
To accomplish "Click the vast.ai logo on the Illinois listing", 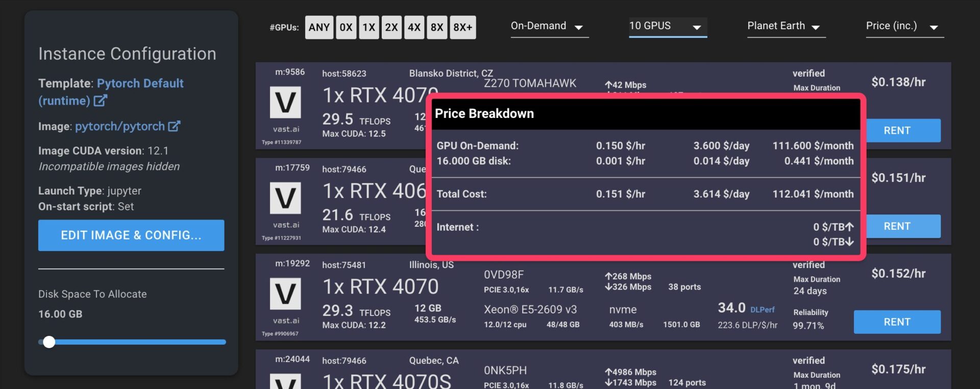I will tap(285, 294).
